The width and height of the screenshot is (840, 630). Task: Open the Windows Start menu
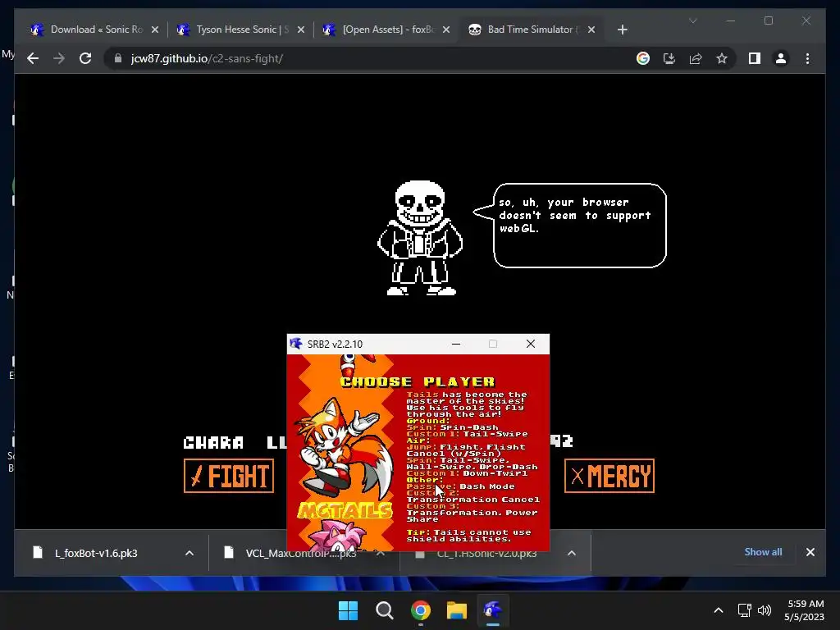tap(348, 610)
